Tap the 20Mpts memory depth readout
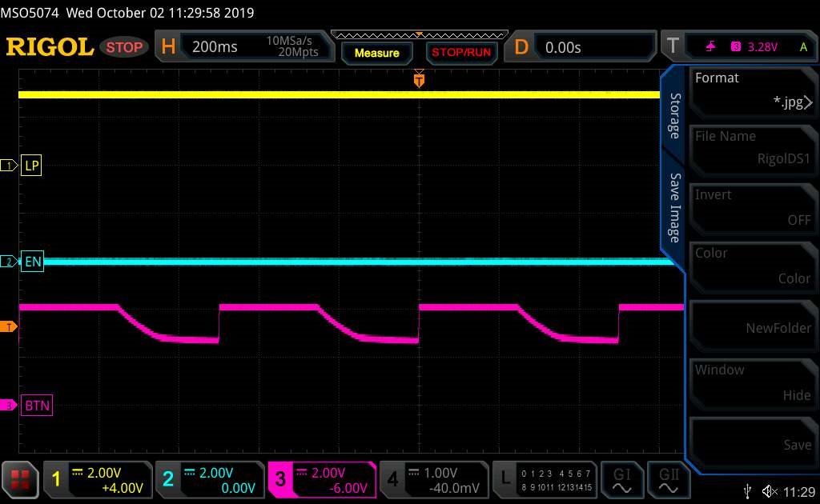This screenshot has width=820, height=504. point(298,52)
